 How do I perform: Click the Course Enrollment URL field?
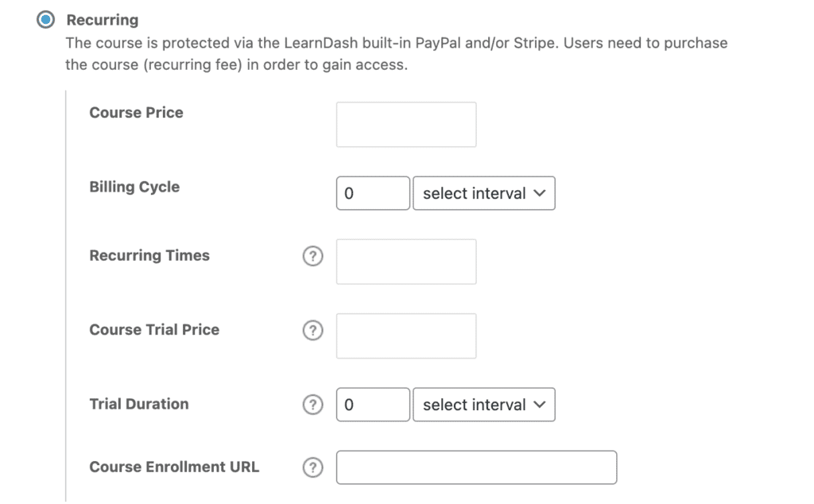pyautogui.click(x=475, y=467)
